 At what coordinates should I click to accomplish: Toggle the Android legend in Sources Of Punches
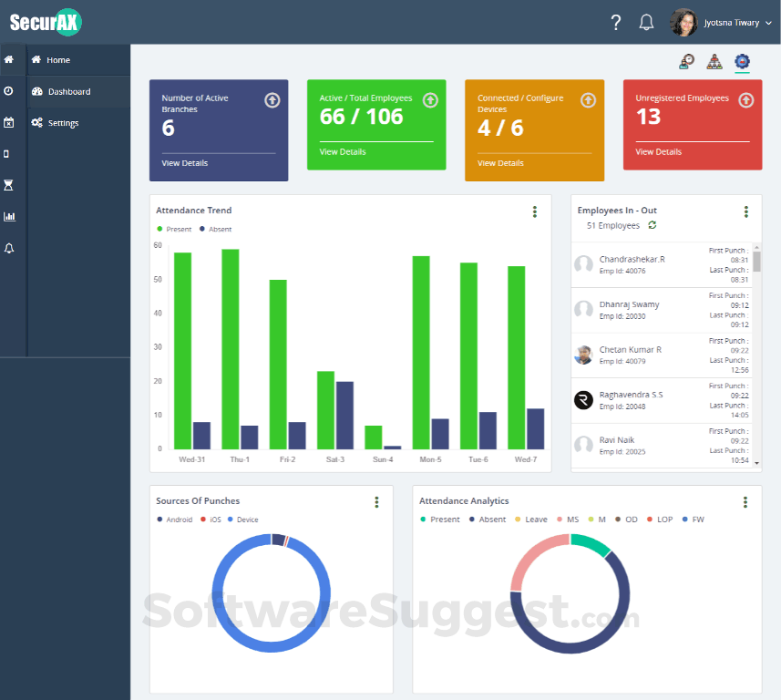(x=174, y=520)
